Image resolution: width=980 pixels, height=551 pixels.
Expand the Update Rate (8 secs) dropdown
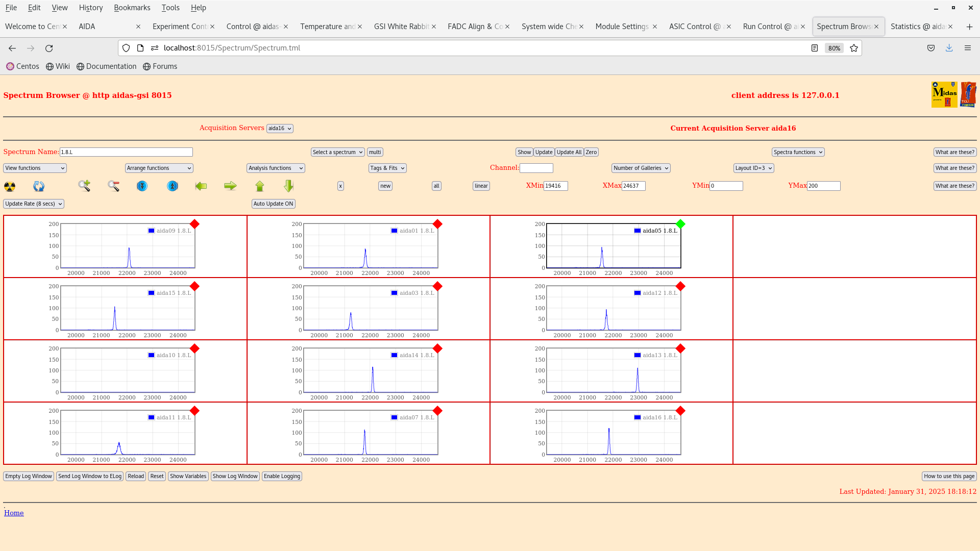34,204
